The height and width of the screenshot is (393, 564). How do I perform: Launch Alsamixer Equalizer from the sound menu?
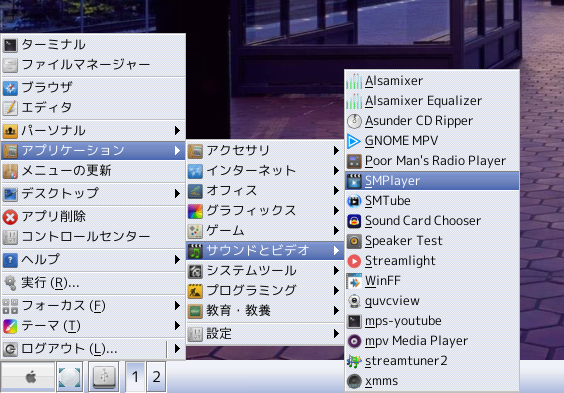(x=432, y=101)
